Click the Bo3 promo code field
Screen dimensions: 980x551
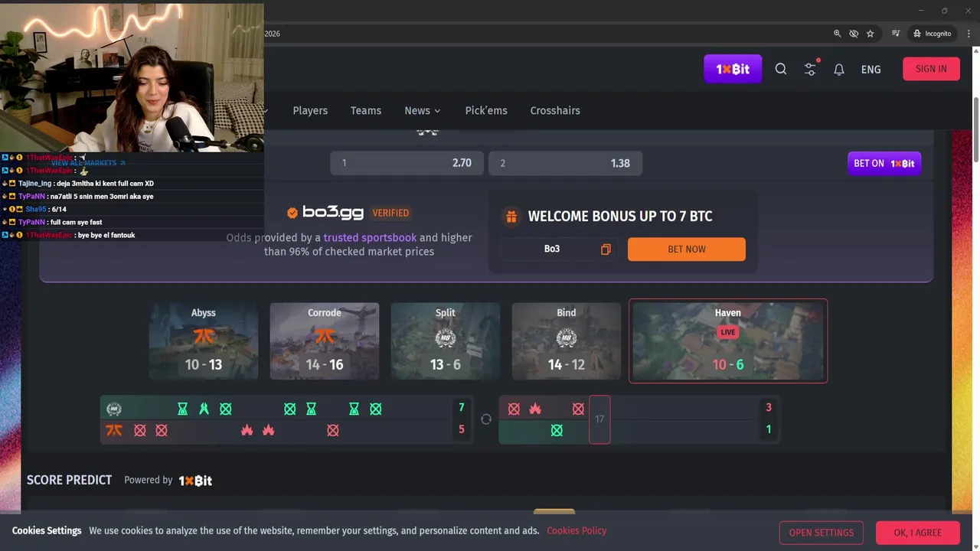[x=558, y=249]
